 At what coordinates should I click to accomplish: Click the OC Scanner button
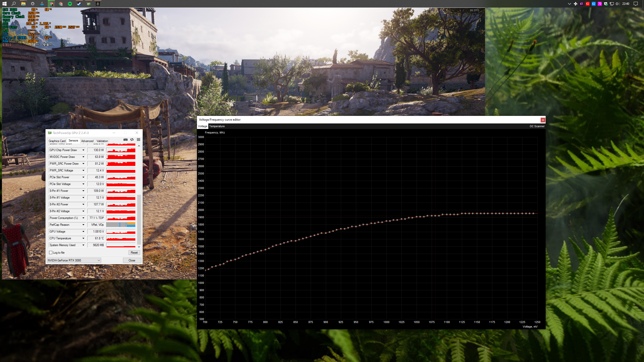[x=537, y=126]
